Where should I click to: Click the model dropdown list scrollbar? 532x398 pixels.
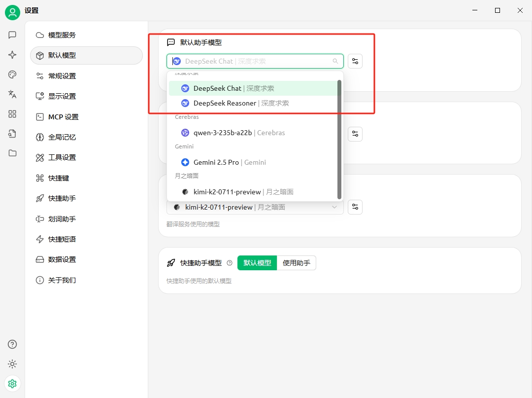[x=339, y=139]
